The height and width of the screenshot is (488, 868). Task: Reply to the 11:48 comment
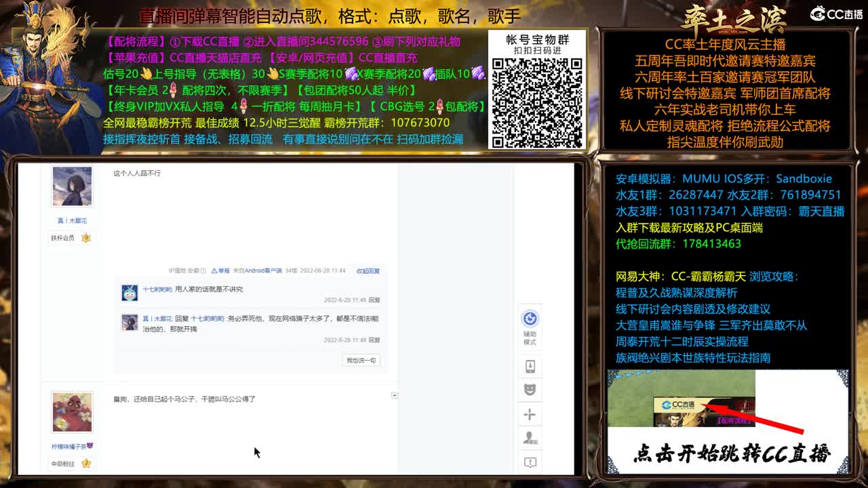pyautogui.click(x=374, y=340)
